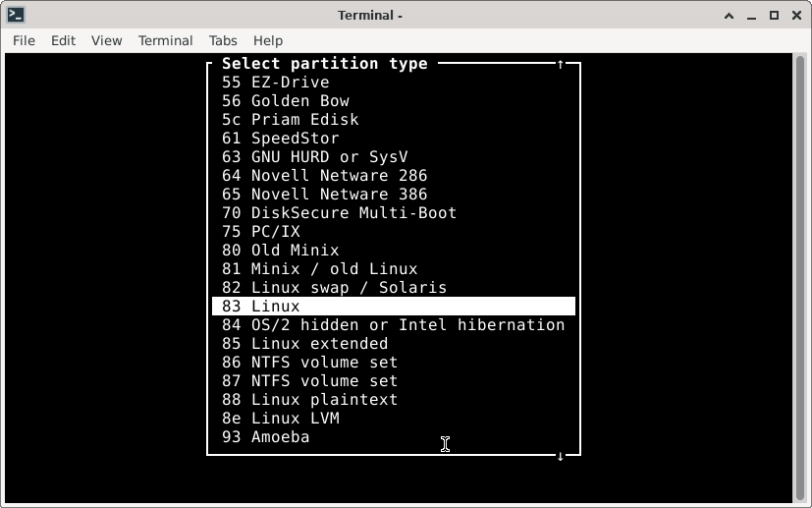812x508 pixels.
Task: Select the 83 Linux partition type
Action: coord(393,307)
